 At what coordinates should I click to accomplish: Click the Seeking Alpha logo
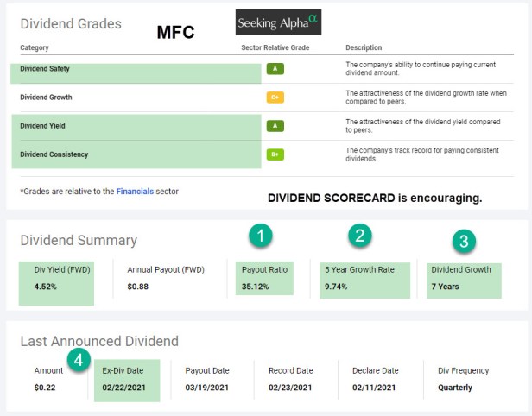click(x=277, y=22)
